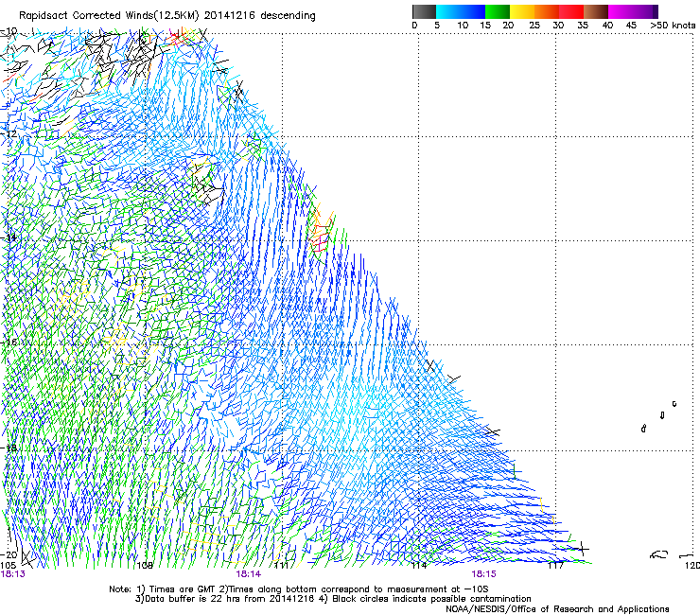Click the 'NOAA/NESDIS/Office of Research and Applications' credit
The height and width of the screenshot is (615, 700).
point(557,609)
